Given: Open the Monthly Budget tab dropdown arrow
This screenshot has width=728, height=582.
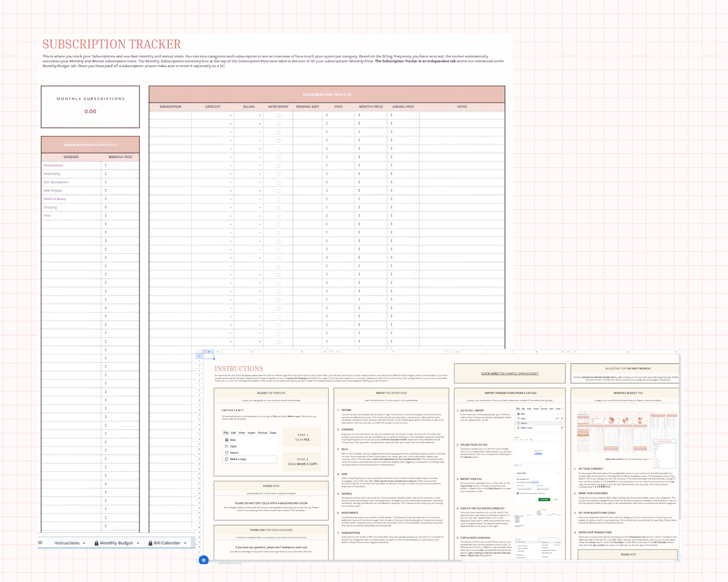Looking at the screenshot, I should (138, 543).
